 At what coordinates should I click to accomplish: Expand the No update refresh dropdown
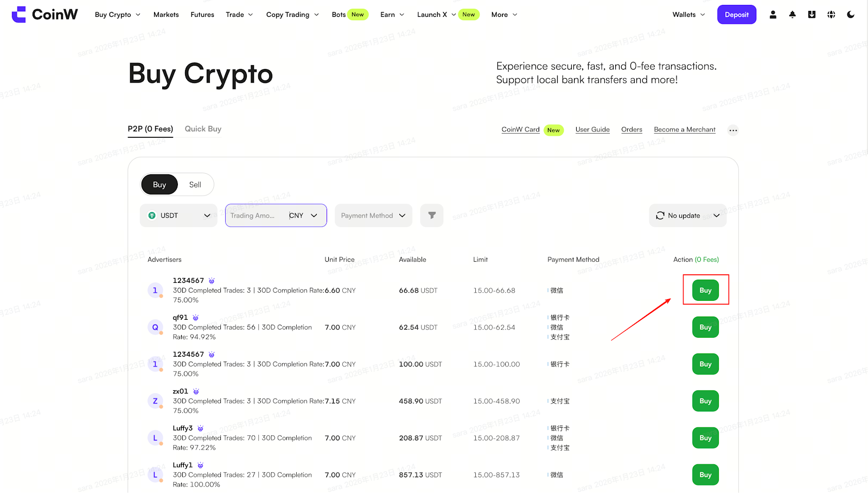(687, 216)
